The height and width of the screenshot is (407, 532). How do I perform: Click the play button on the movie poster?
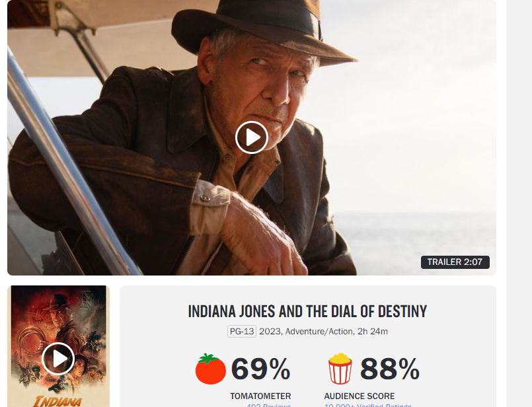coord(58,359)
